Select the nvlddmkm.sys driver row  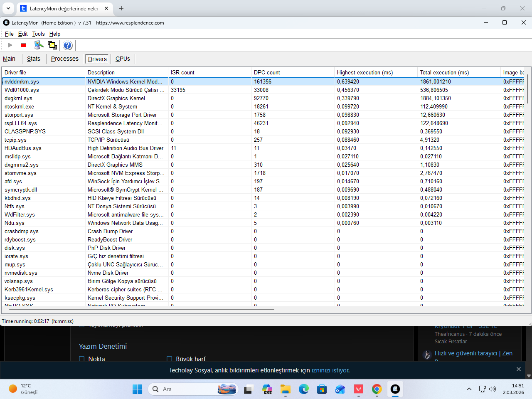coord(263,81)
